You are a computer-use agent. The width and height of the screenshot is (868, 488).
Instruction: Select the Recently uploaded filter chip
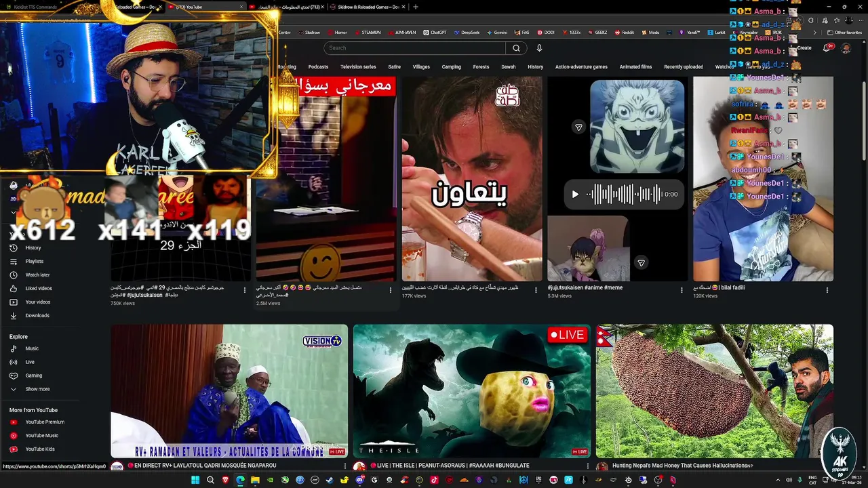point(684,67)
